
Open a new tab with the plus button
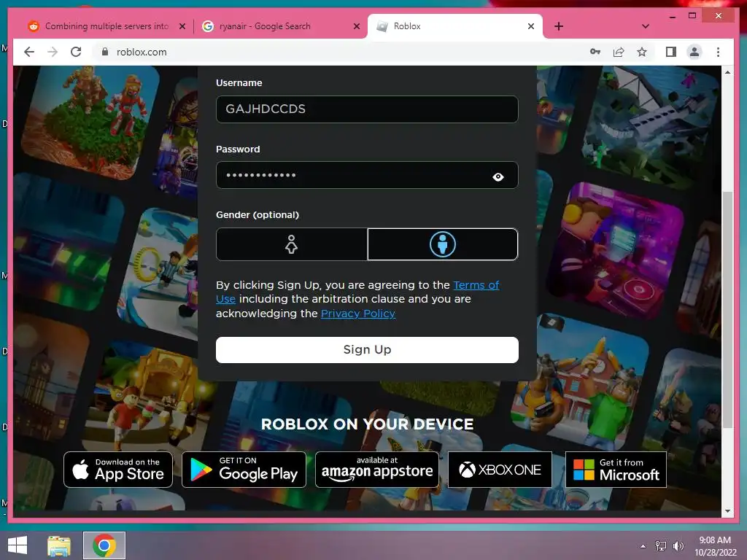[559, 26]
